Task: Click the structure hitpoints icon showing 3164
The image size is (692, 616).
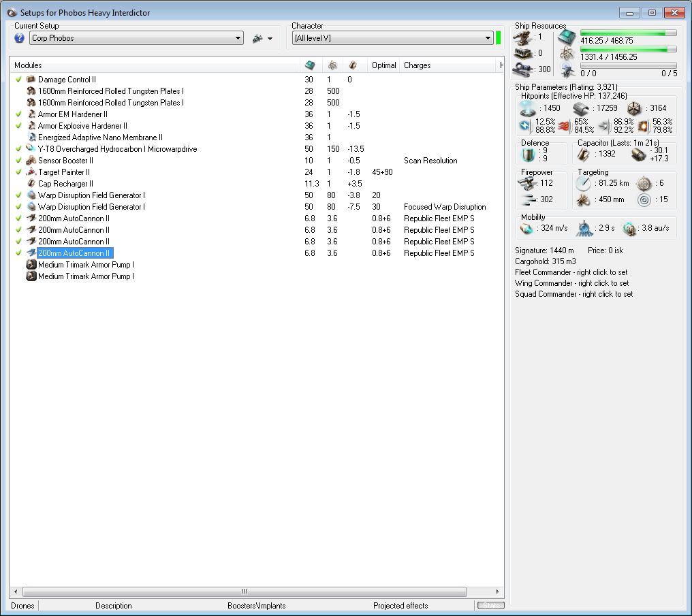Action: pyautogui.click(x=634, y=108)
